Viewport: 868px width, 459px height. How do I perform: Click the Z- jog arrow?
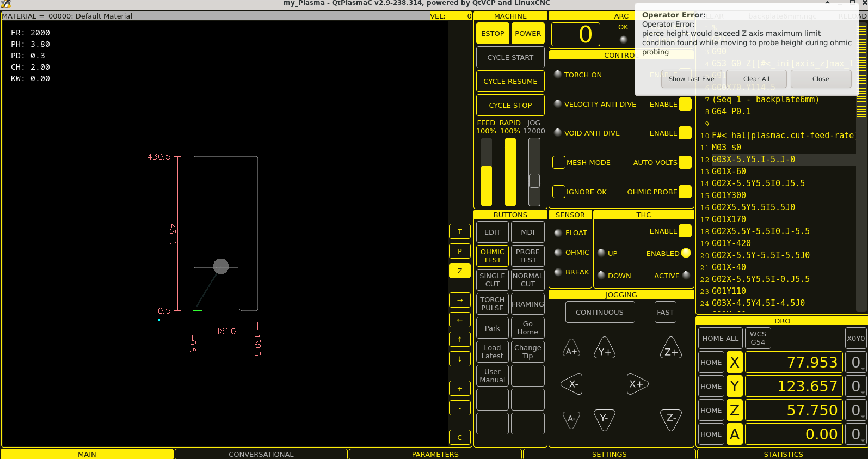(671, 420)
